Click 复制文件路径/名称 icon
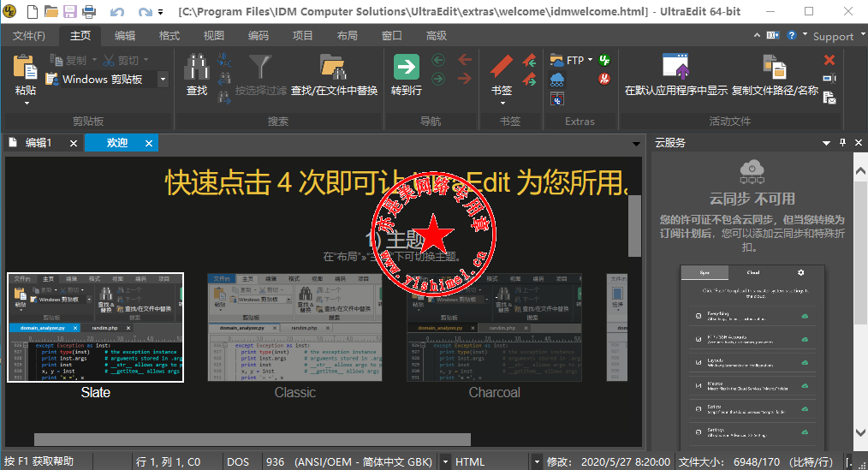 775,67
